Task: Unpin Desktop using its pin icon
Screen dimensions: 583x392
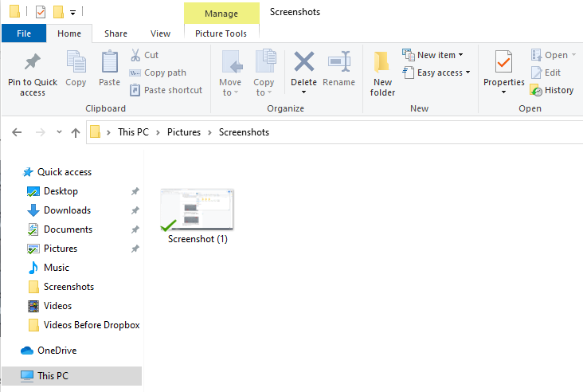Action: click(x=135, y=191)
